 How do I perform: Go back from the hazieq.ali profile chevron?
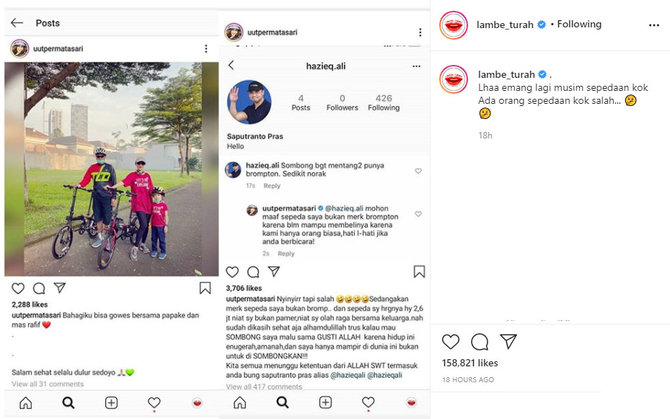(231, 65)
